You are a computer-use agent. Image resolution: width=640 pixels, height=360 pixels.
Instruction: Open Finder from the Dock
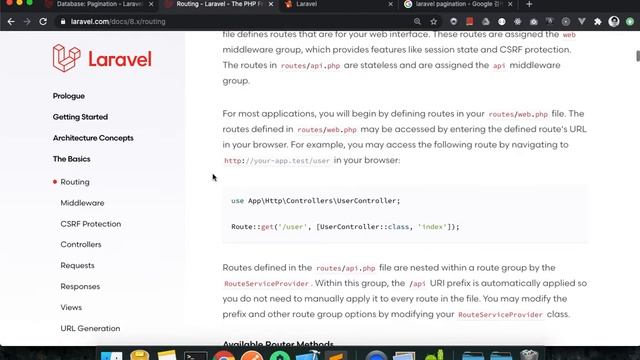point(111,356)
